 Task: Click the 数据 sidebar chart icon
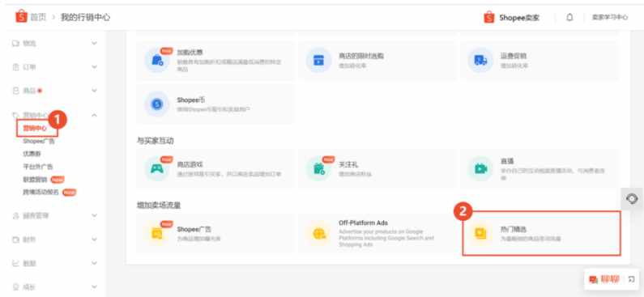click(x=16, y=263)
